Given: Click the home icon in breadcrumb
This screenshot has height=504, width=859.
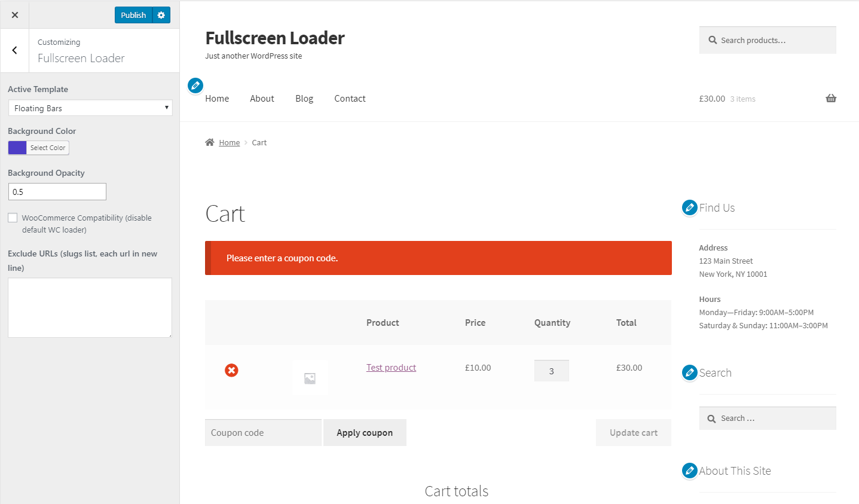Looking at the screenshot, I should [x=209, y=142].
